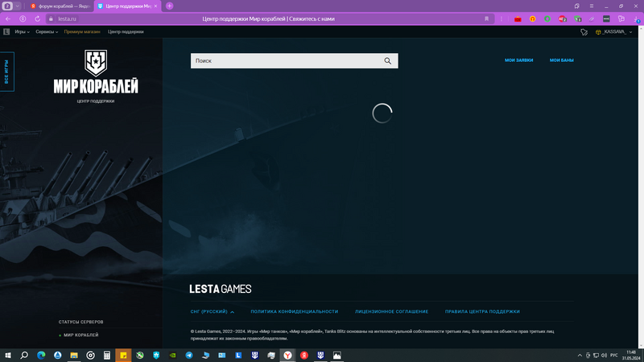
Task: Open МОИ БАНЫ link
Action: pyautogui.click(x=561, y=60)
